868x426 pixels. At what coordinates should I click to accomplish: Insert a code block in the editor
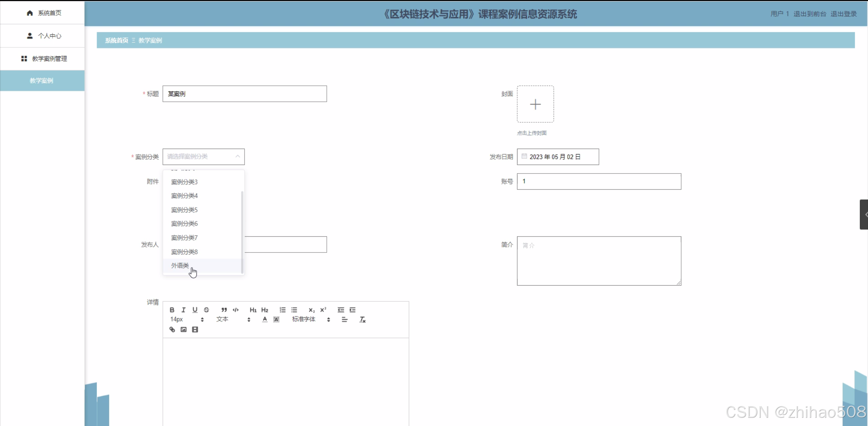click(236, 310)
